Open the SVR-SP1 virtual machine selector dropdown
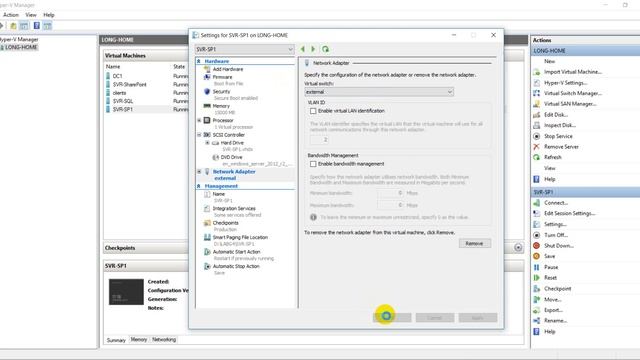This screenshot has width=640, height=360. click(x=244, y=49)
